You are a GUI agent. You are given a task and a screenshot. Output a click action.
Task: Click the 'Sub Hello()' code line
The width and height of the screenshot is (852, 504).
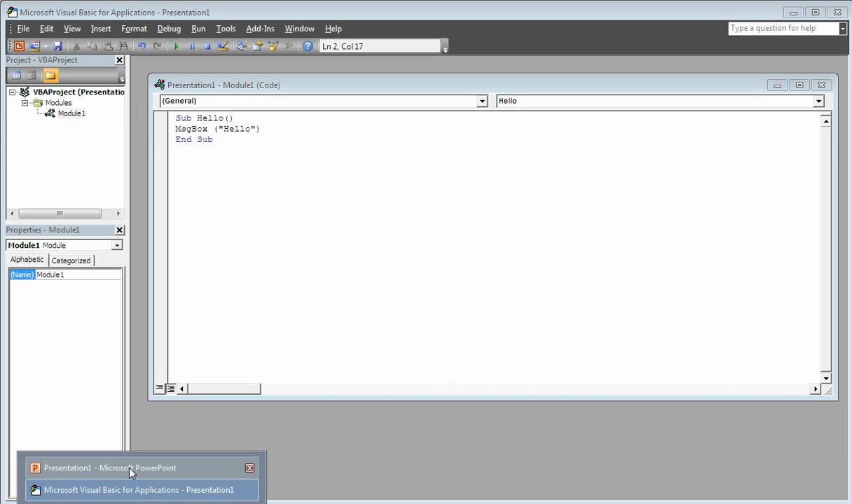pos(204,118)
